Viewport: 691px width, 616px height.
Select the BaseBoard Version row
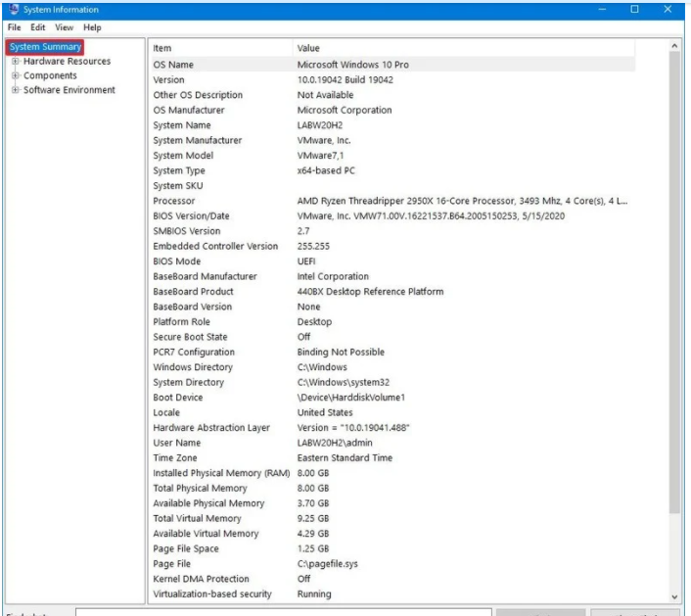click(392, 307)
